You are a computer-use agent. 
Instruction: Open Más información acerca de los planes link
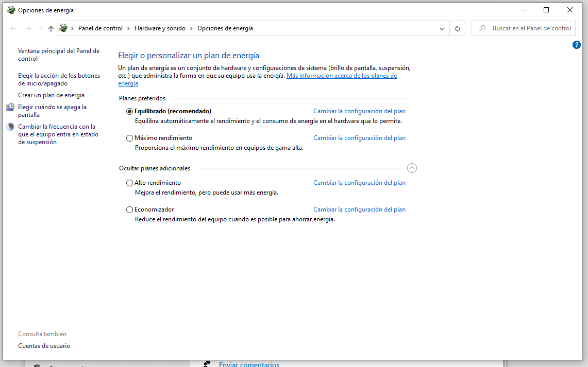click(x=342, y=76)
